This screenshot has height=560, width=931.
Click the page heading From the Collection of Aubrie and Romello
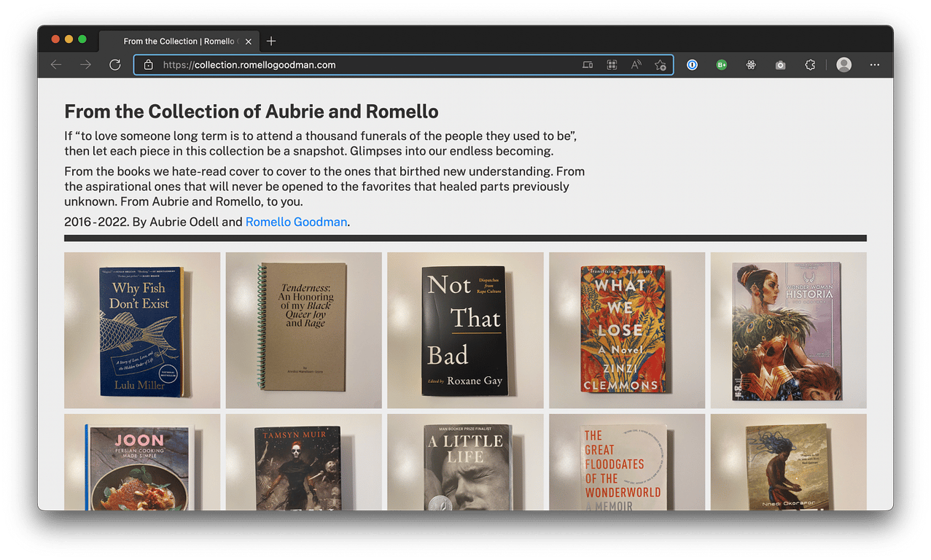pos(252,112)
